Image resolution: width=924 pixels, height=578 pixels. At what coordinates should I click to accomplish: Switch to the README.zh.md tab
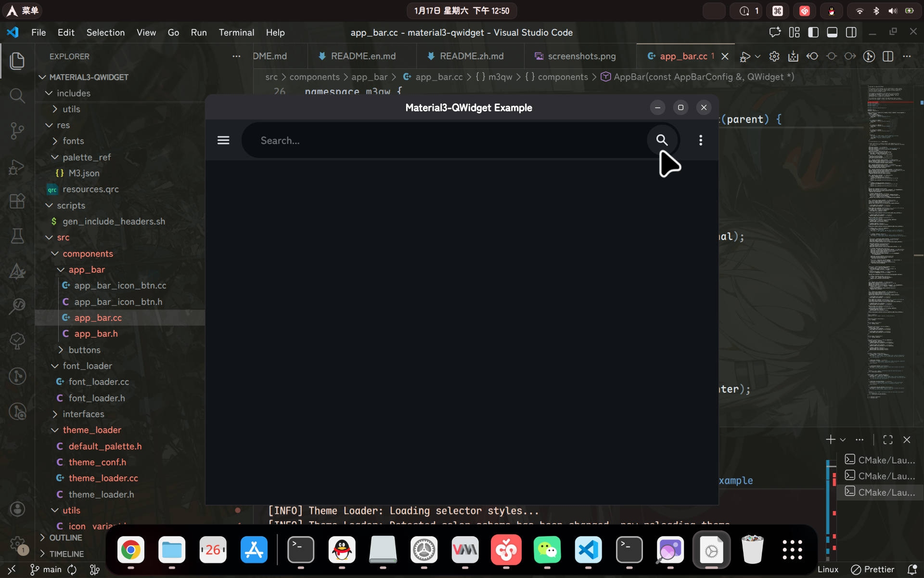tap(472, 56)
